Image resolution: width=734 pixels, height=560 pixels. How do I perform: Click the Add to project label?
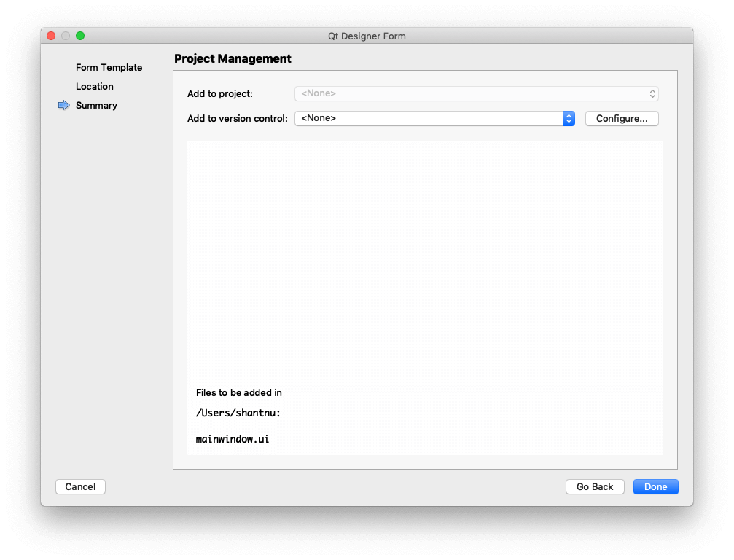[x=220, y=93]
